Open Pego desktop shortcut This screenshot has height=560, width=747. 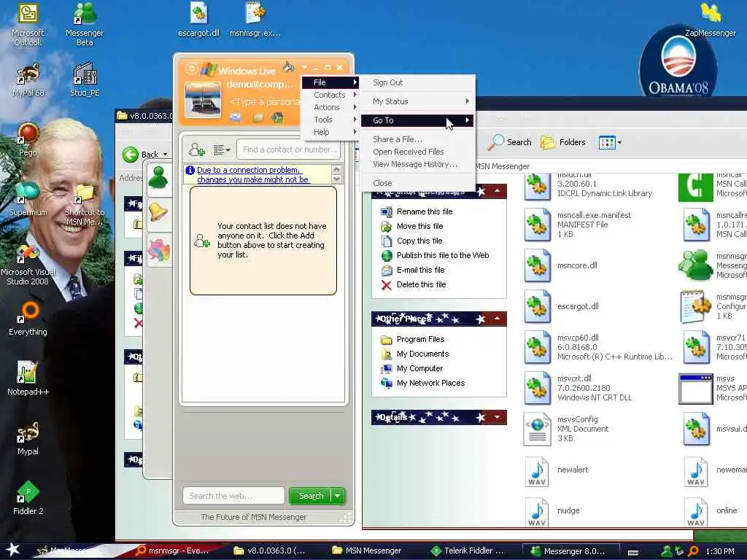coord(28,139)
